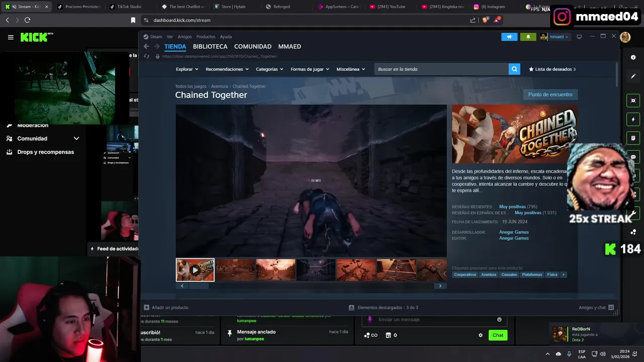Click the Plataformas tag
644x362 pixels.
pyautogui.click(x=532, y=275)
